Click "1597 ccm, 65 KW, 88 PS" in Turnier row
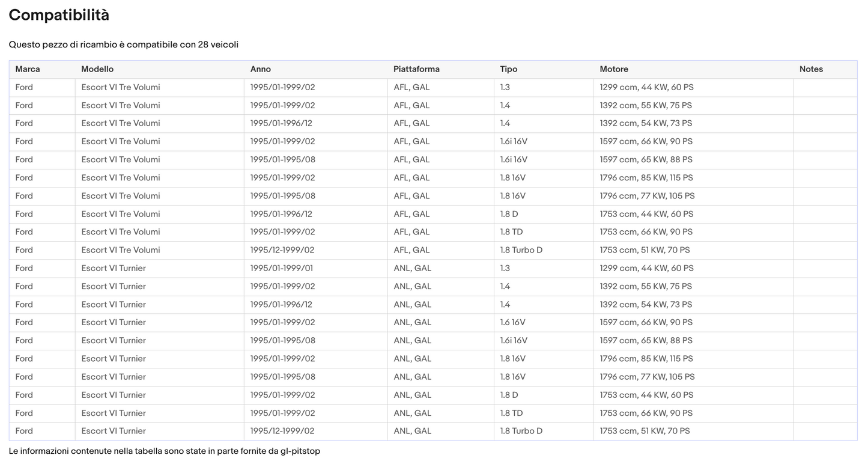The image size is (868, 467). click(x=646, y=340)
